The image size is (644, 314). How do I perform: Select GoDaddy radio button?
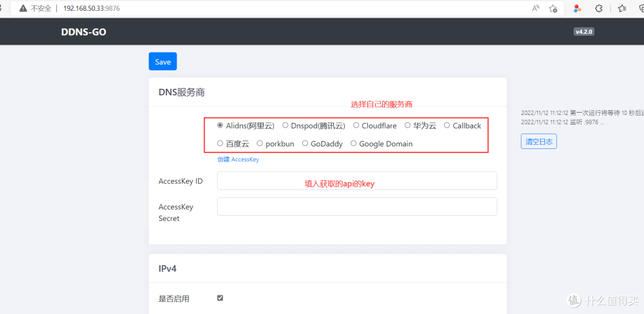coord(305,143)
